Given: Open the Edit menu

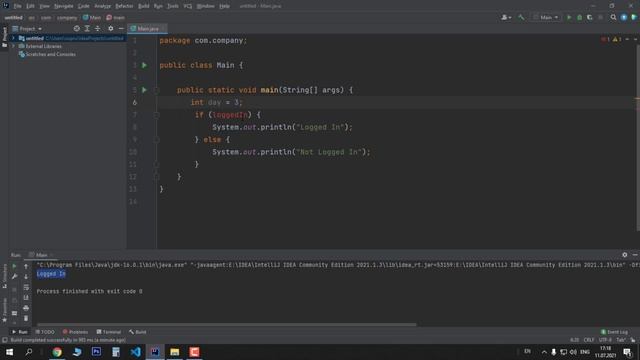Looking at the screenshot, I should pos(30,6).
